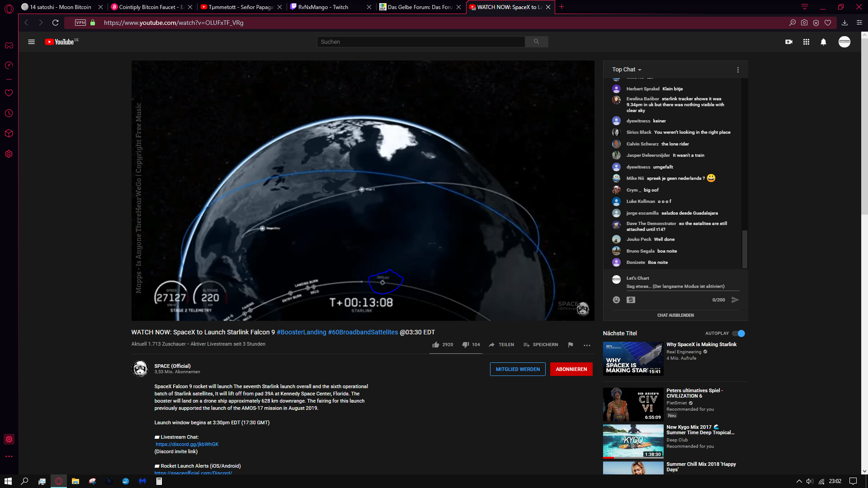Open the YouTube apps grid icon

coord(806,42)
